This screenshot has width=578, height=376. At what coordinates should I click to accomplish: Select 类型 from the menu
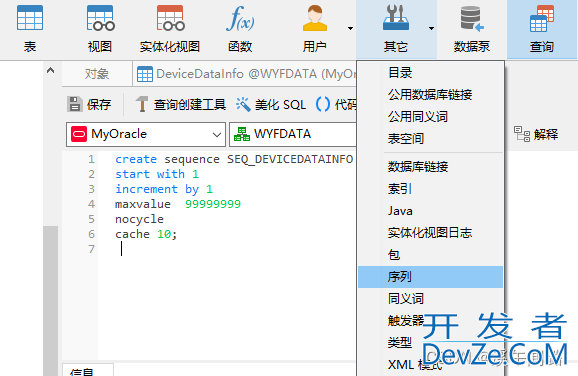[431, 342]
